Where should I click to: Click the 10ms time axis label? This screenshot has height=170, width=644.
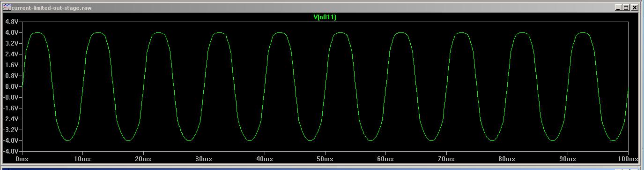click(x=82, y=159)
